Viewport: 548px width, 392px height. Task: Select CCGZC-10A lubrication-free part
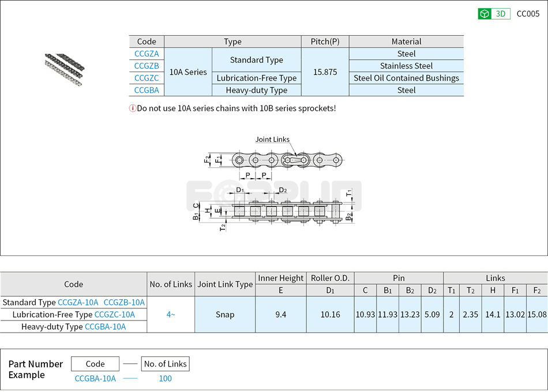pos(115,314)
